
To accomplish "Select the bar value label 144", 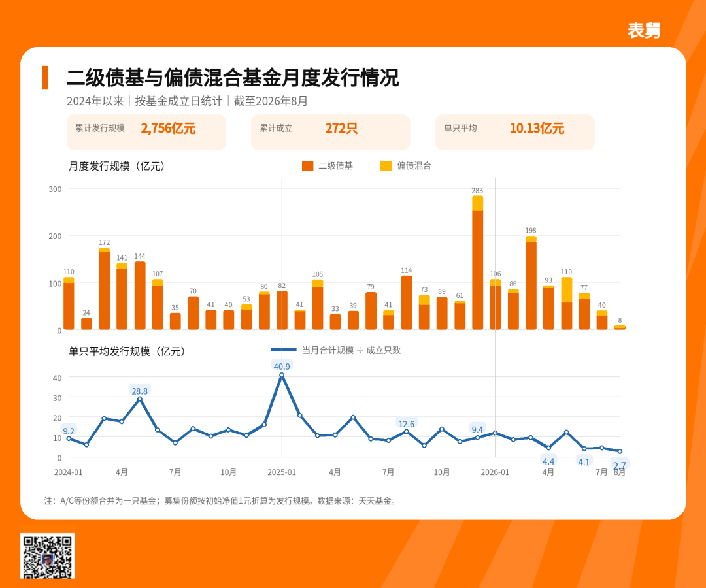I will pyautogui.click(x=140, y=256).
